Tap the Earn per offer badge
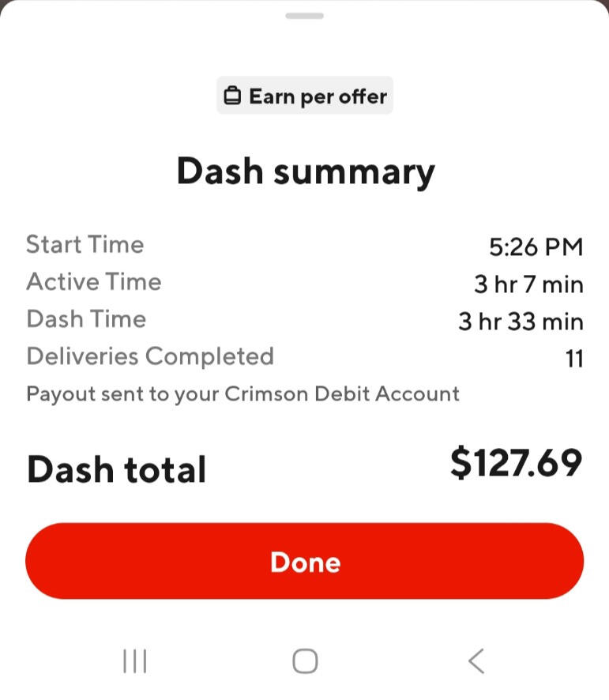 (305, 96)
